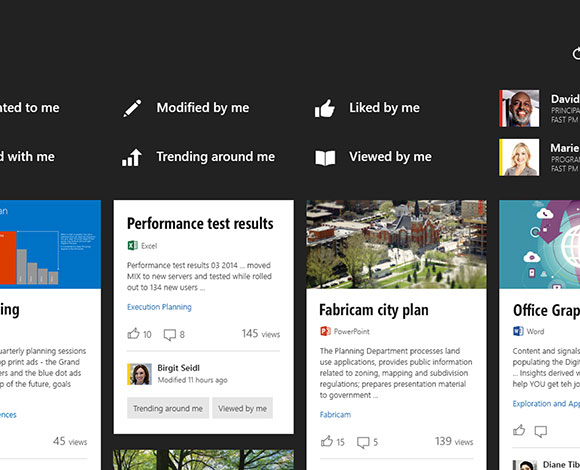Click Birgit Seidl's avatar picture
The width and height of the screenshot is (580, 470).
139,374
